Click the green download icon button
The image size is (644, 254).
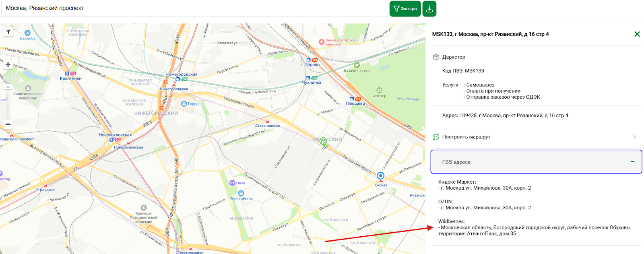click(x=429, y=8)
